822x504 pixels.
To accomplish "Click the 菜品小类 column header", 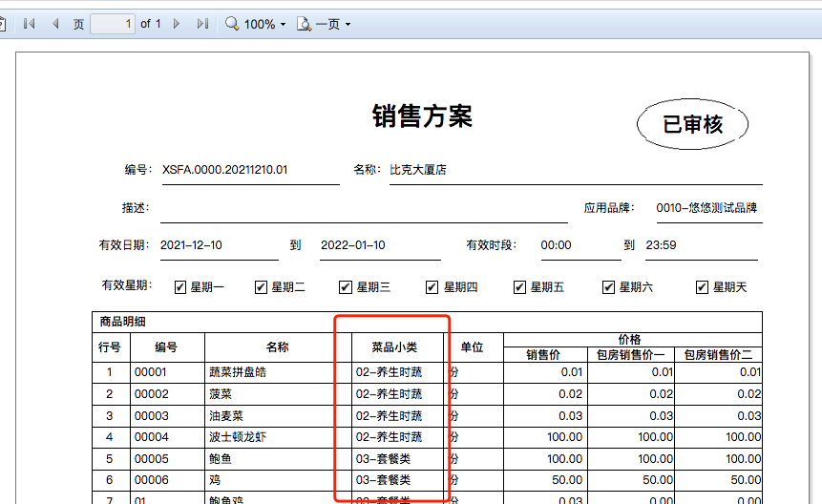I will coord(394,347).
